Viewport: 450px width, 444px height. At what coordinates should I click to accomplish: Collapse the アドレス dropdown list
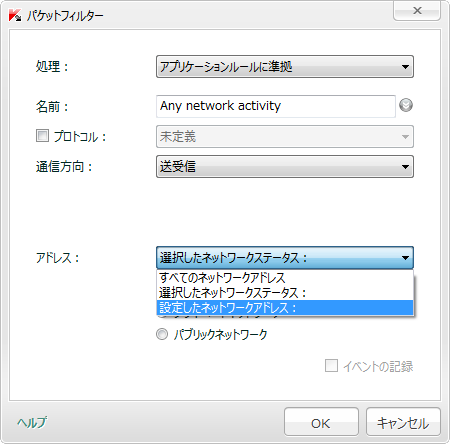click(285, 258)
